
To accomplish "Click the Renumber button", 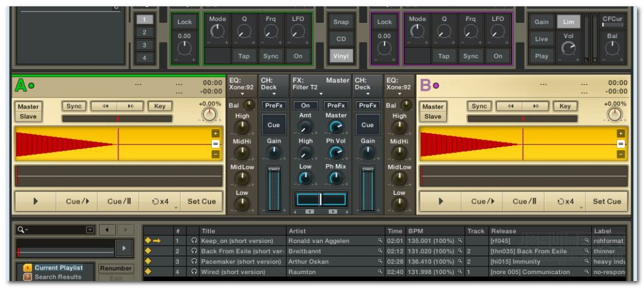I will 116,268.
